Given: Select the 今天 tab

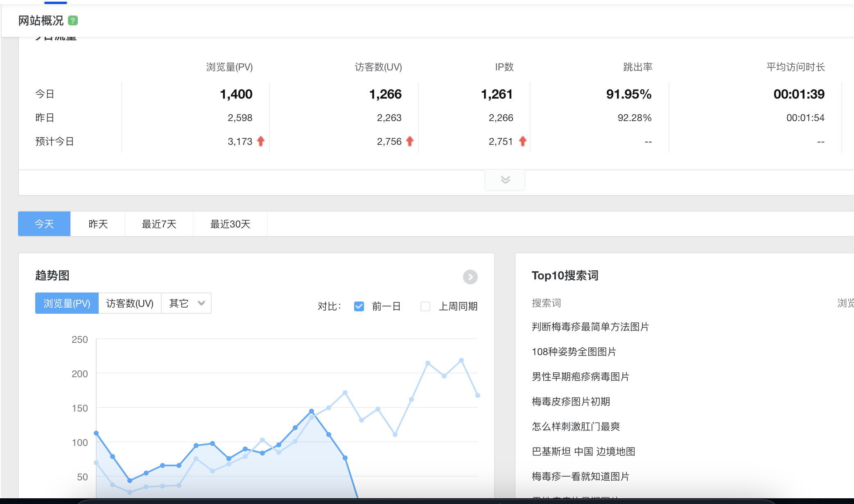Looking at the screenshot, I should (x=44, y=224).
